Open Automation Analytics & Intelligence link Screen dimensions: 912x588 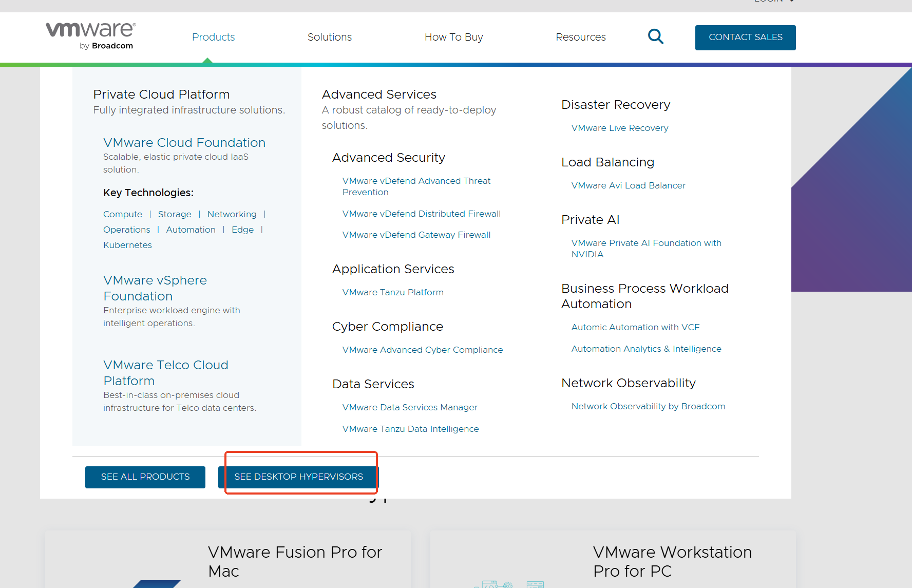point(647,349)
